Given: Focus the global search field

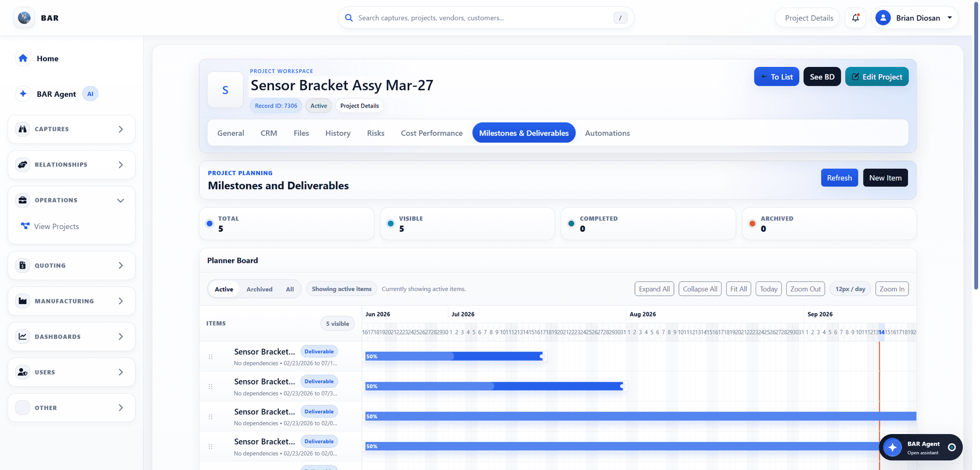Looking at the screenshot, I should click(486, 18).
